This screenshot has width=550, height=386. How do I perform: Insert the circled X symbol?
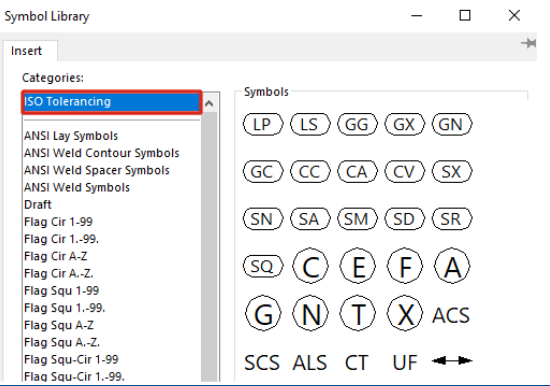(404, 314)
